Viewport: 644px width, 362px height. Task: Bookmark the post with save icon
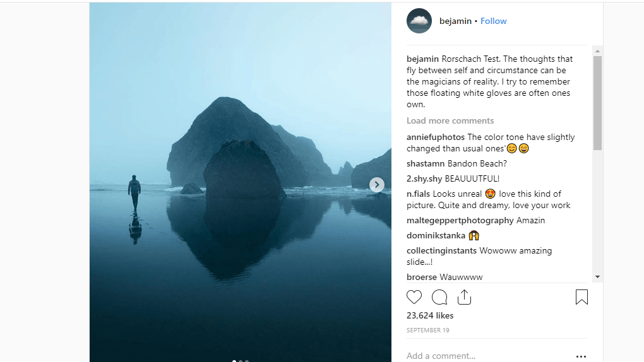click(581, 297)
